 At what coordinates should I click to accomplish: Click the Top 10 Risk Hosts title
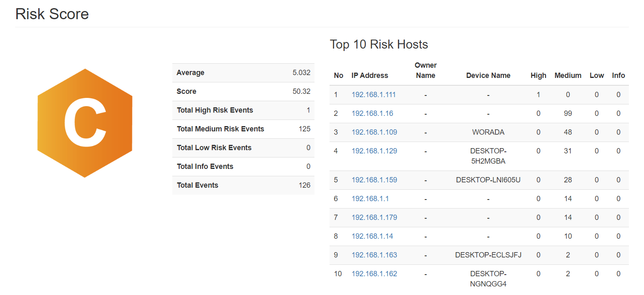click(378, 44)
